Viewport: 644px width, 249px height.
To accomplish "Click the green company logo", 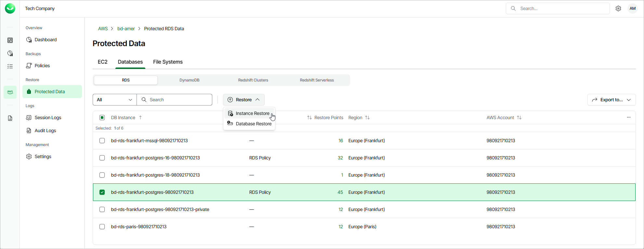I will point(10,8).
